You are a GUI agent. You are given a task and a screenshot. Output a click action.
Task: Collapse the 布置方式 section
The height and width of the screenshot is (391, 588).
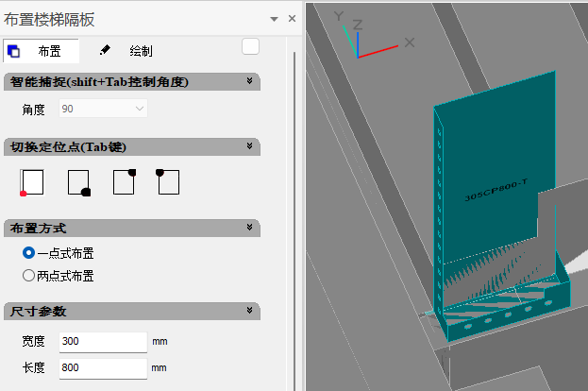(249, 228)
